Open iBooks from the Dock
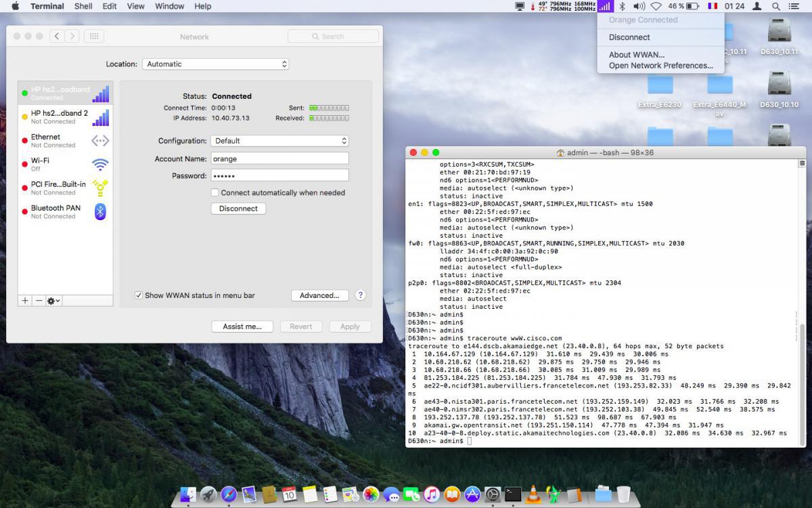812x508 pixels. [452, 494]
